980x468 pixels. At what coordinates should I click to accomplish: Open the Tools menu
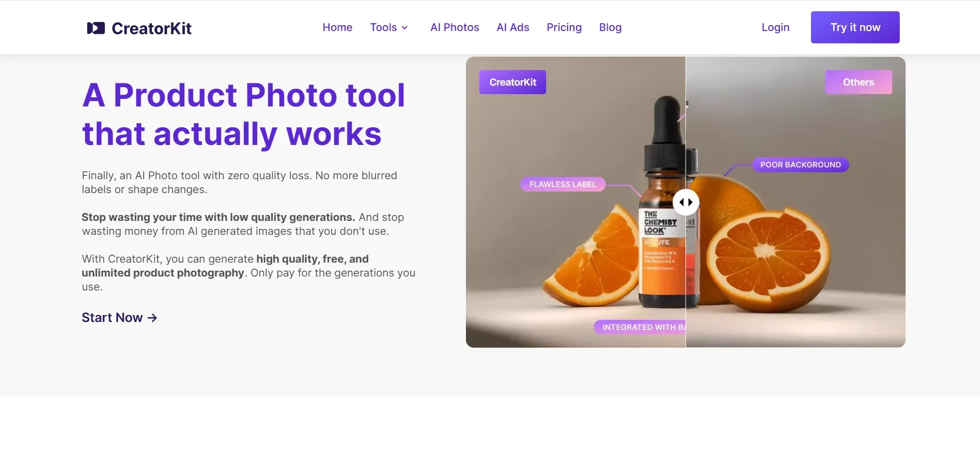[384, 27]
